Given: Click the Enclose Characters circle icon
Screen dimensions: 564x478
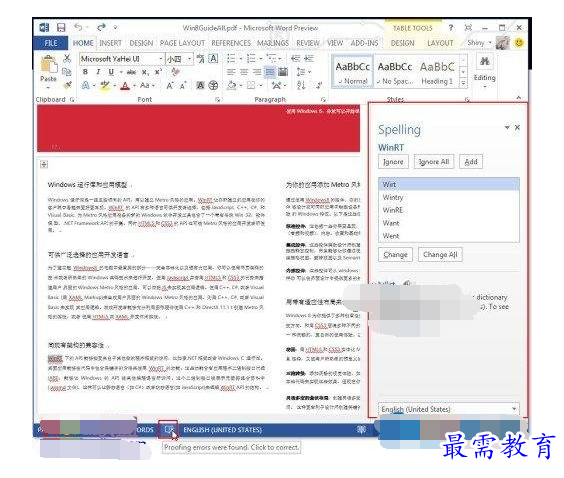Looking at the screenshot, I should tap(213, 86).
